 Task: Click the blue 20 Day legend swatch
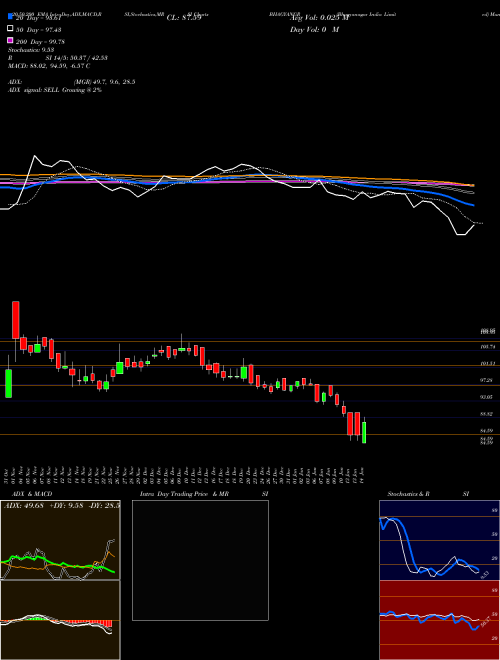tap(10, 17)
